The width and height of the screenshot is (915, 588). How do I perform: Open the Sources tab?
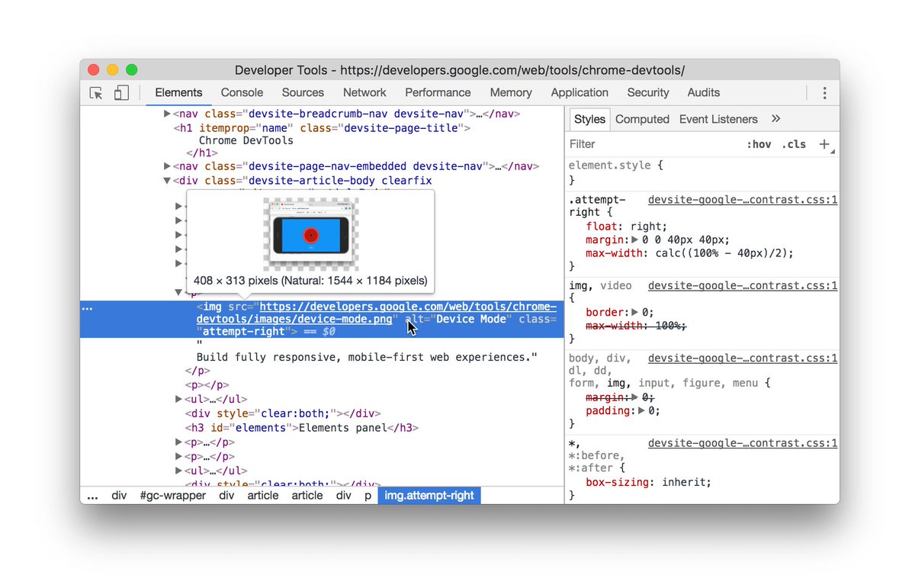pos(303,93)
